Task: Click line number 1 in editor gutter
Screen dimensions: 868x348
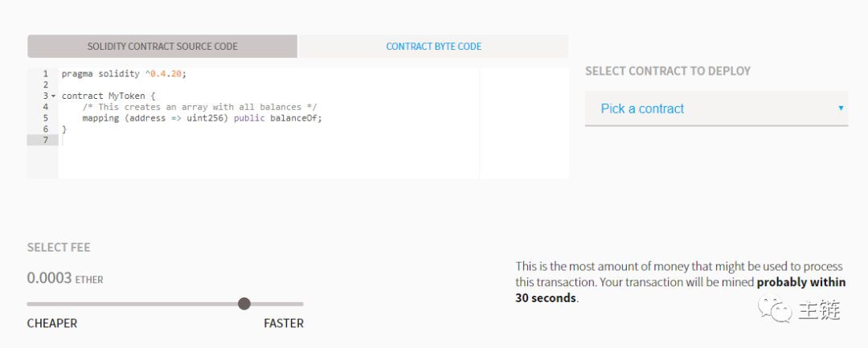Action: (45, 74)
